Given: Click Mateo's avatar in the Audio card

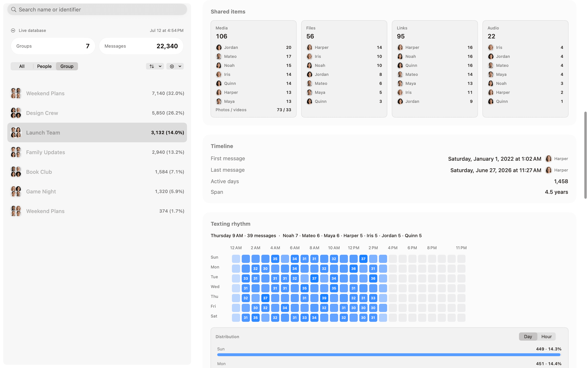Looking at the screenshot, I should click(x=491, y=65).
